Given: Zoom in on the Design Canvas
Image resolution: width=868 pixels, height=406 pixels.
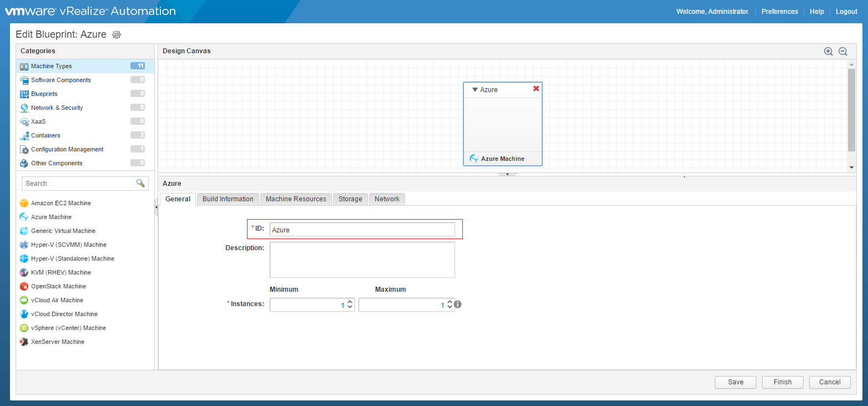Looking at the screenshot, I should [x=828, y=51].
